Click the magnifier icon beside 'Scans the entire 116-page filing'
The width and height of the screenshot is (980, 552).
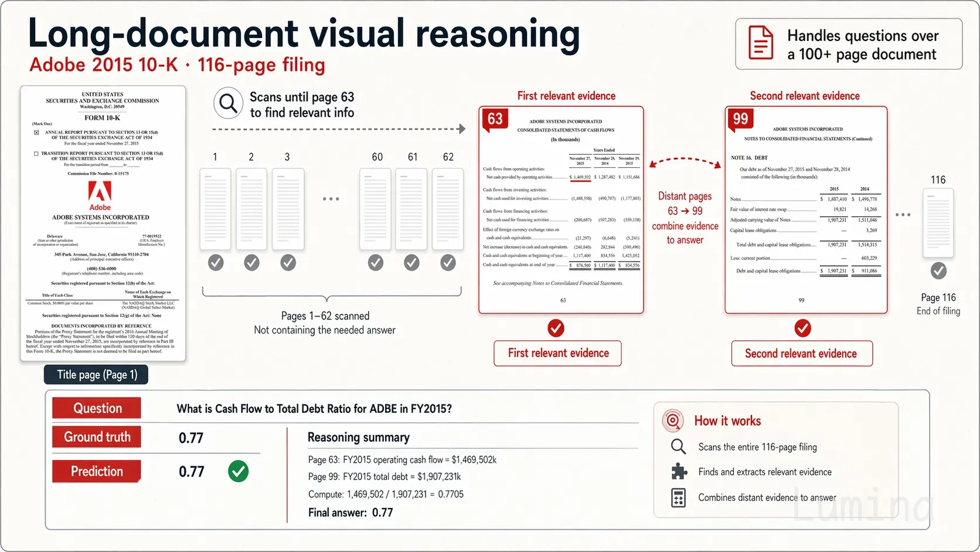678,447
